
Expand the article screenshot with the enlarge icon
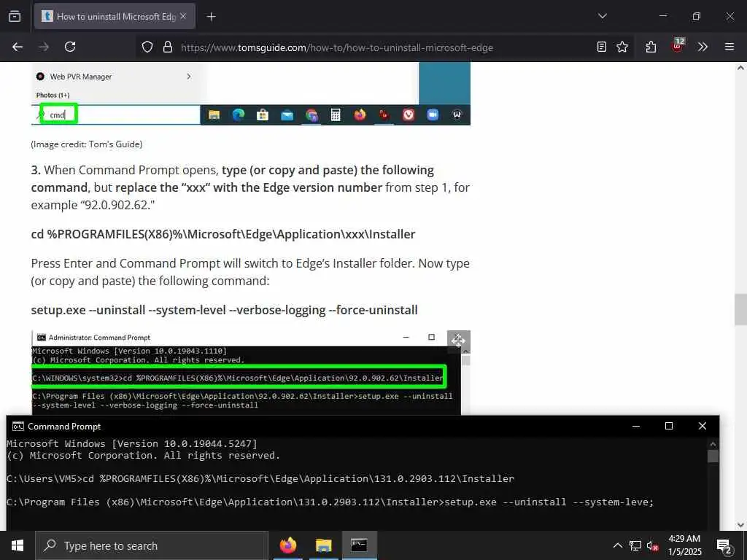tap(458, 341)
